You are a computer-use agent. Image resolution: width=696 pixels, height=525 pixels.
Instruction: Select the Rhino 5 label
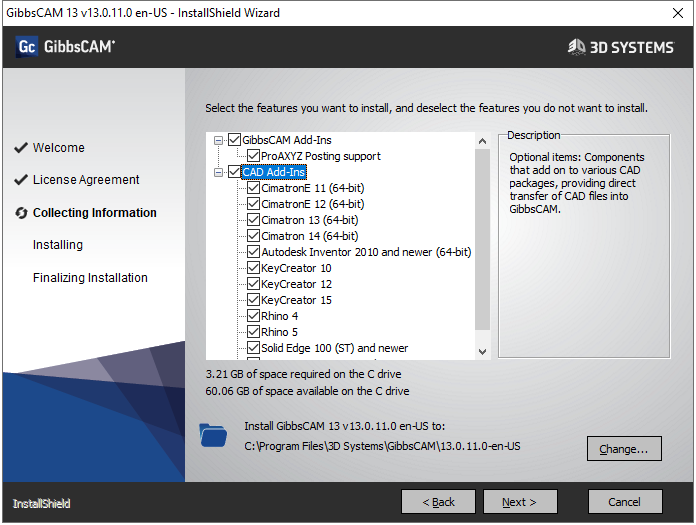coord(279,332)
